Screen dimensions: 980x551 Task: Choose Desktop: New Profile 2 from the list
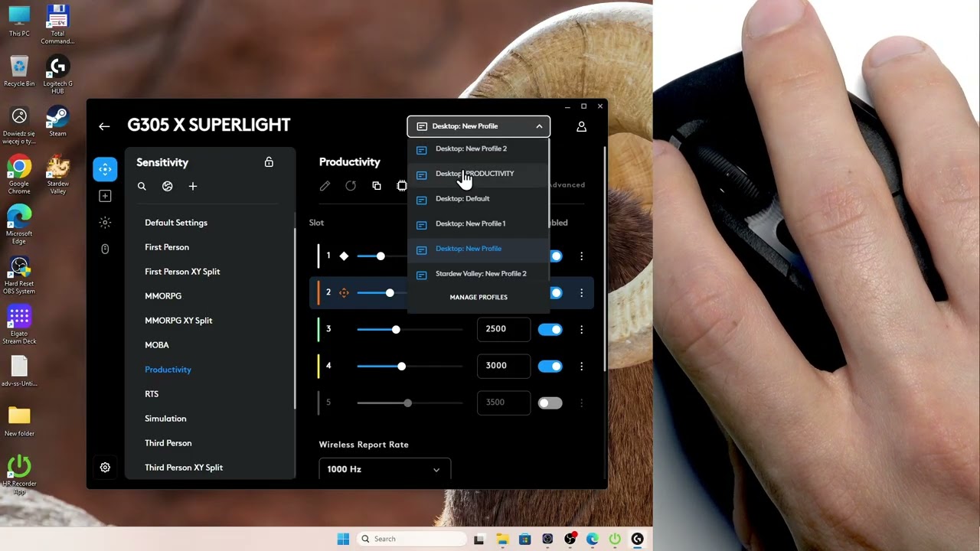pyautogui.click(x=479, y=149)
